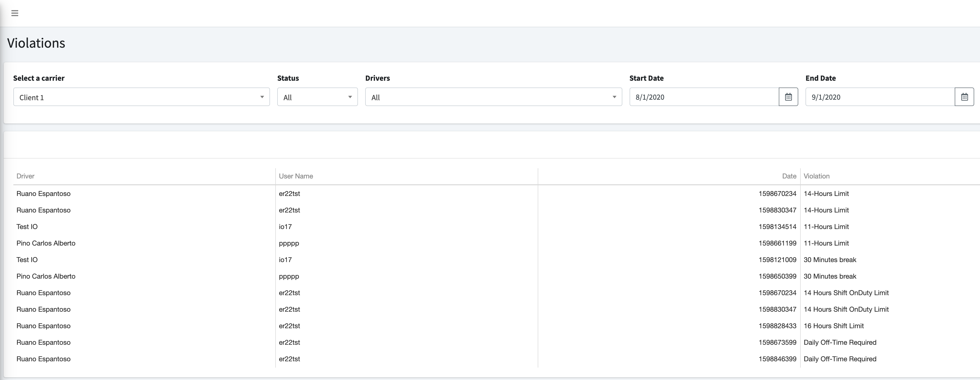The image size is (980, 380).
Task: Expand the Select a carrier dropdown
Action: pos(141,97)
